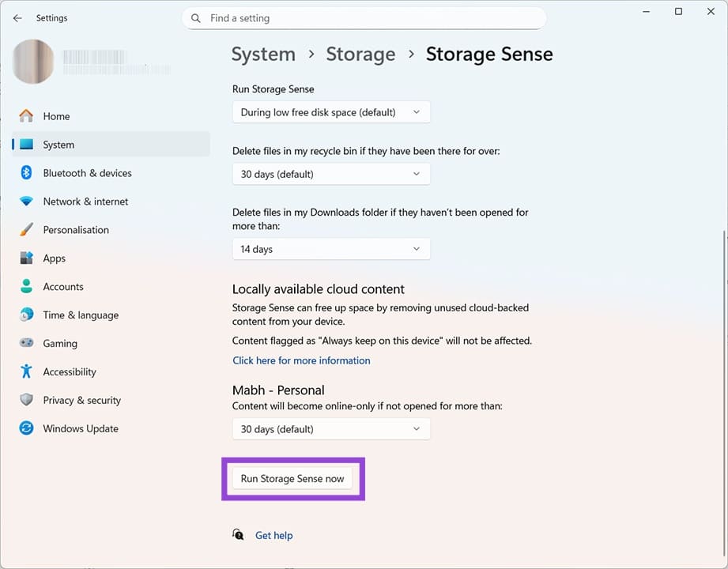Open the Downloads folder cleanup dropdown
The height and width of the screenshot is (569, 728).
tap(330, 248)
